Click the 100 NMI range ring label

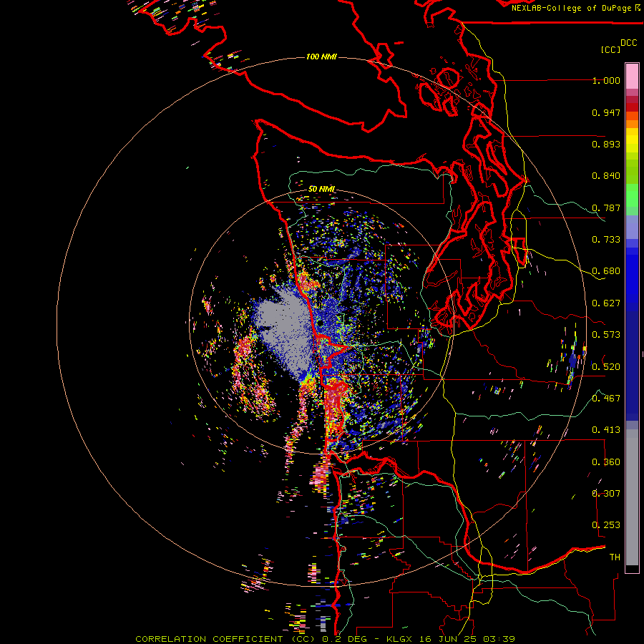321,57
